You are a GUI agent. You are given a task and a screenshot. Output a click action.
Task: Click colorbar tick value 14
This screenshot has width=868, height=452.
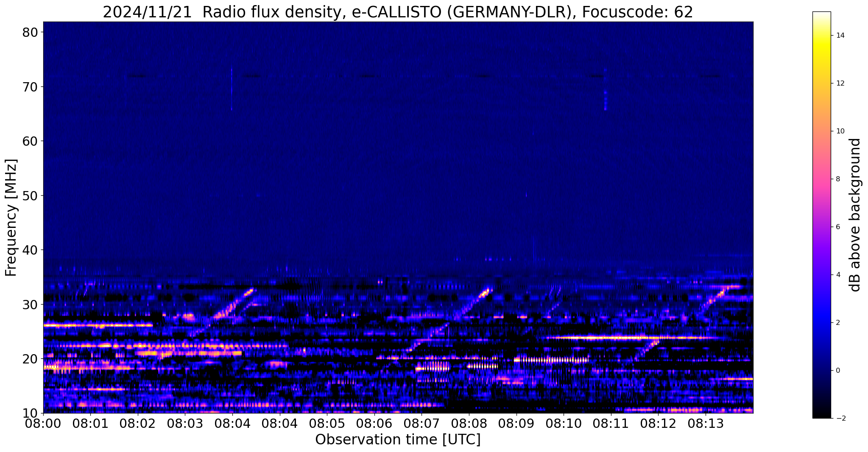pos(840,36)
